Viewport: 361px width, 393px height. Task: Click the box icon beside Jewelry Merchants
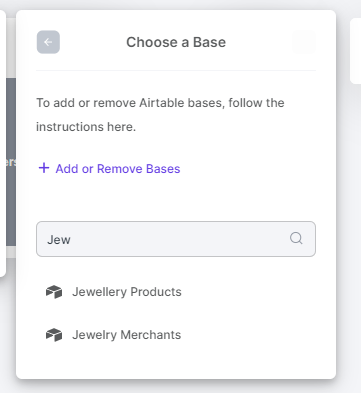point(54,335)
